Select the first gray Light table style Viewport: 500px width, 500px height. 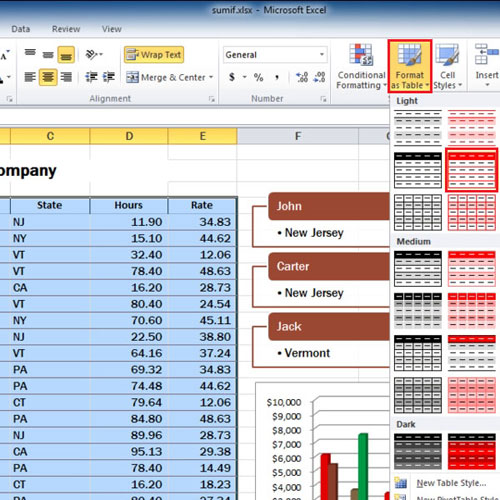[418, 128]
